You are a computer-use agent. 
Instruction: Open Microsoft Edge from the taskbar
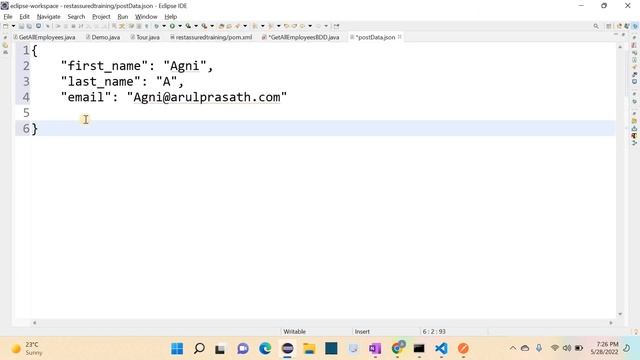(x=265, y=349)
